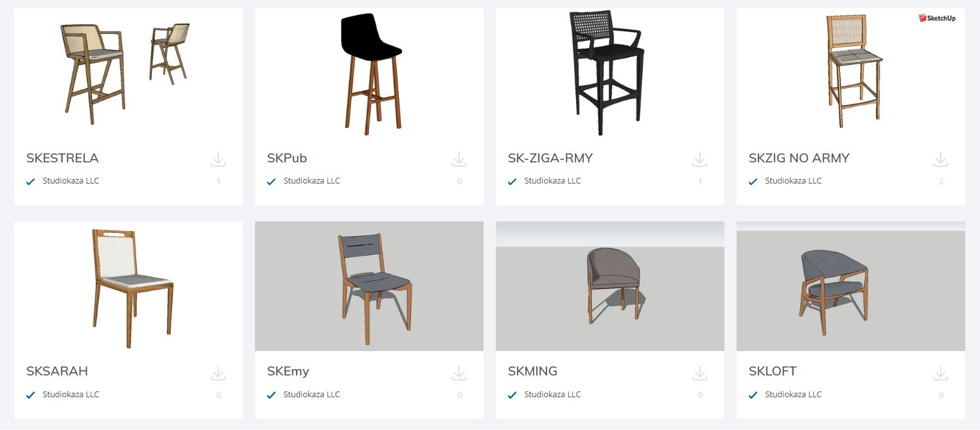The width and height of the screenshot is (980, 430).
Task: Open the SKMING armchair preview image
Action: [610, 286]
